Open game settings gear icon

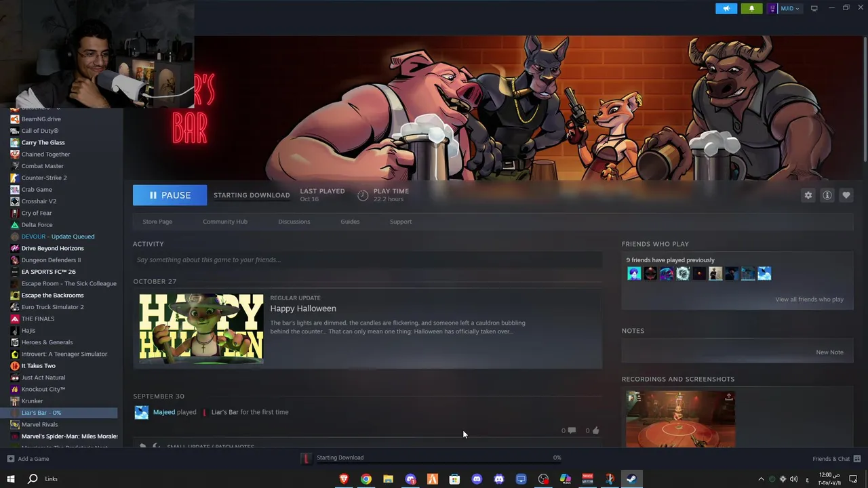pyautogui.click(x=808, y=195)
